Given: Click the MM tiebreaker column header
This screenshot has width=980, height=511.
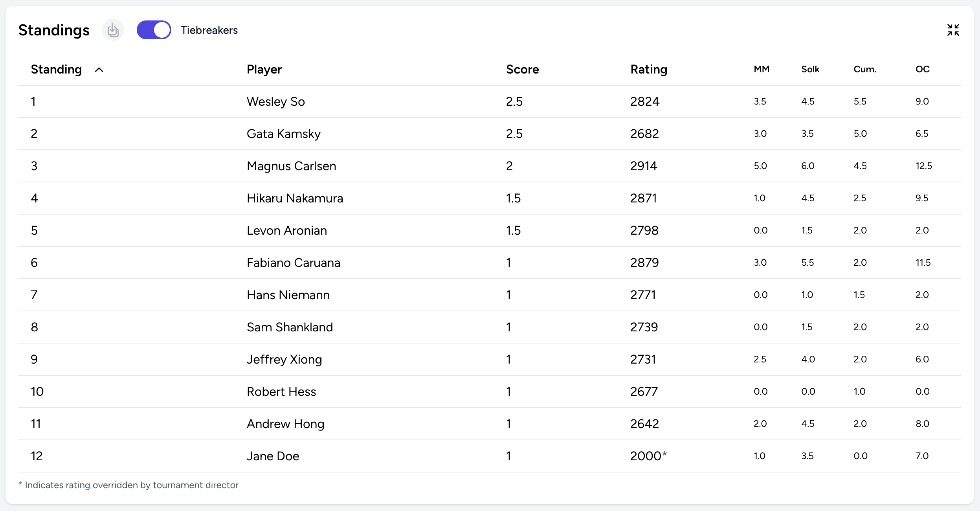Looking at the screenshot, I should pos(762,70).
